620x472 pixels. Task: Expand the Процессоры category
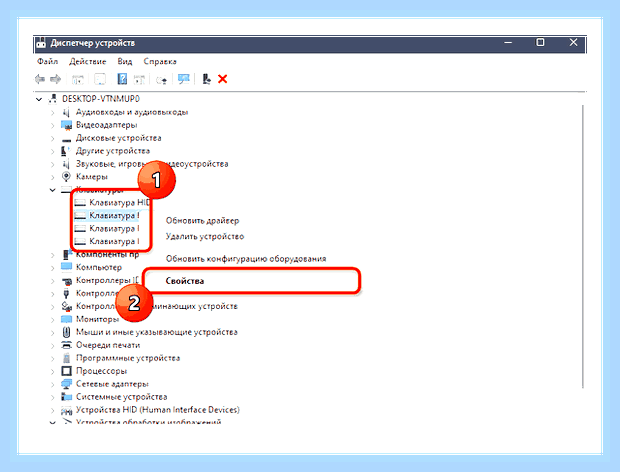click(52, 372)
